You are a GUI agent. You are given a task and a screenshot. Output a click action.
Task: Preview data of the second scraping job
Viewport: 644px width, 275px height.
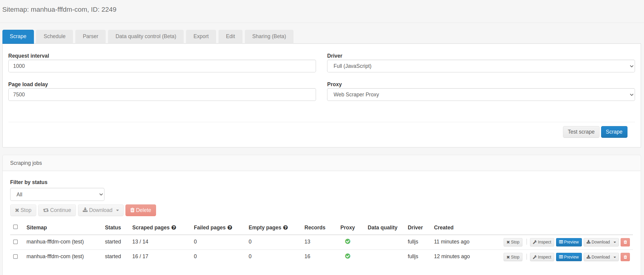[569, 257]
